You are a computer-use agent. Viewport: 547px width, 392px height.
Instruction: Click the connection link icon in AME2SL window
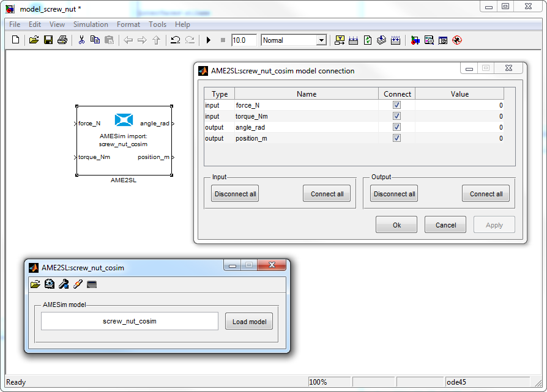click(78, 284)
